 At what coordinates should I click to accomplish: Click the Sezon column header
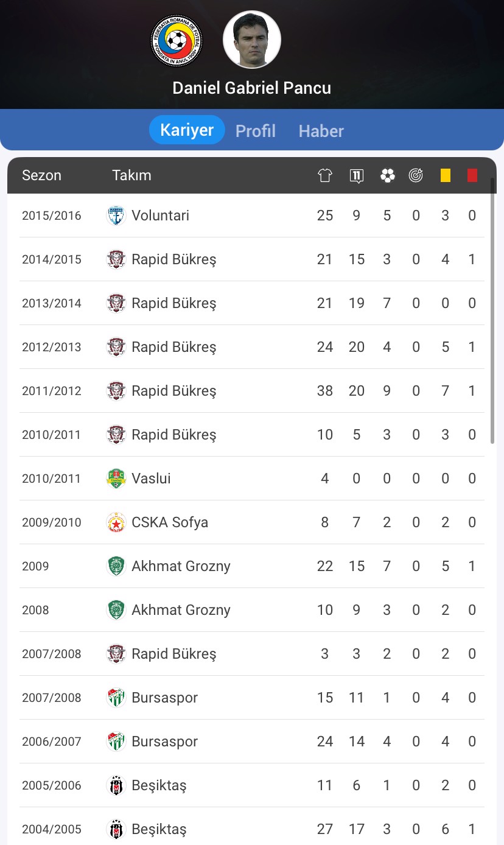pyautogui.click(x=41, y=175)
